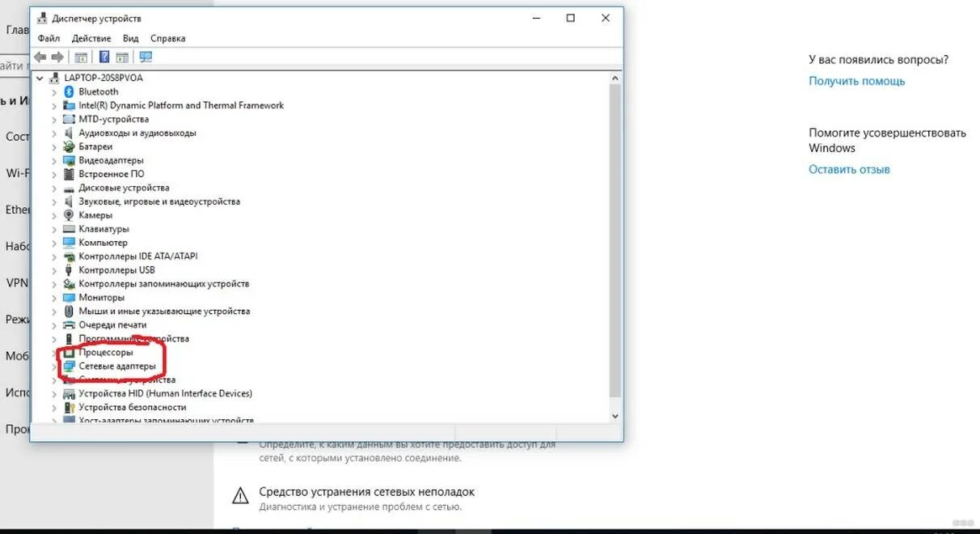Collapse the LAPTOP-20S8PVOA root node
Screen dimensions: 980x534
(40, 78)
